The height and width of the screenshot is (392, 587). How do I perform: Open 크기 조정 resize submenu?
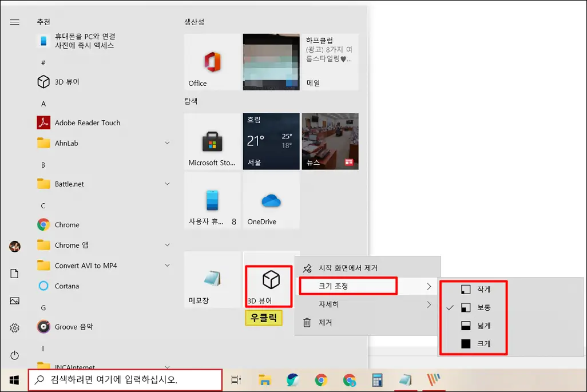pos(349,286)
